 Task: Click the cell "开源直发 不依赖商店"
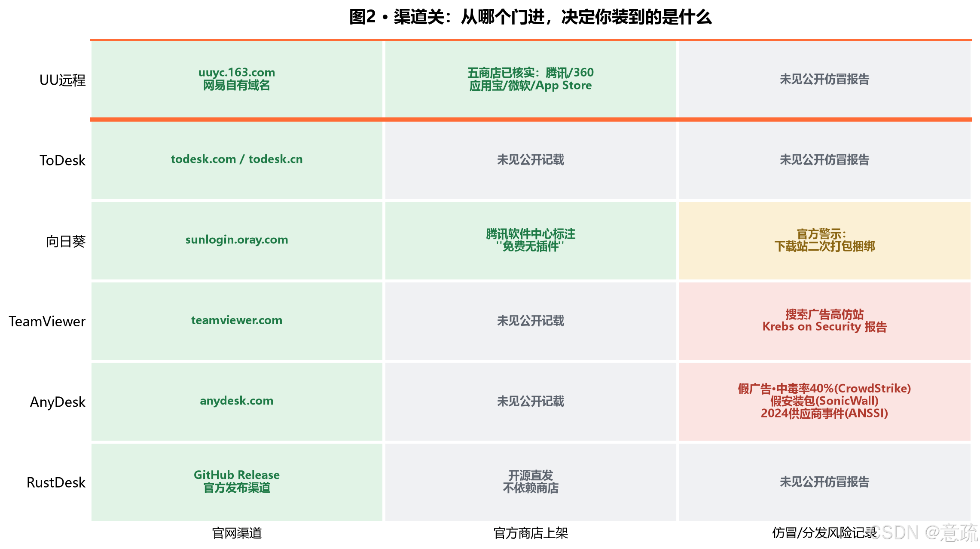(531, 482)
